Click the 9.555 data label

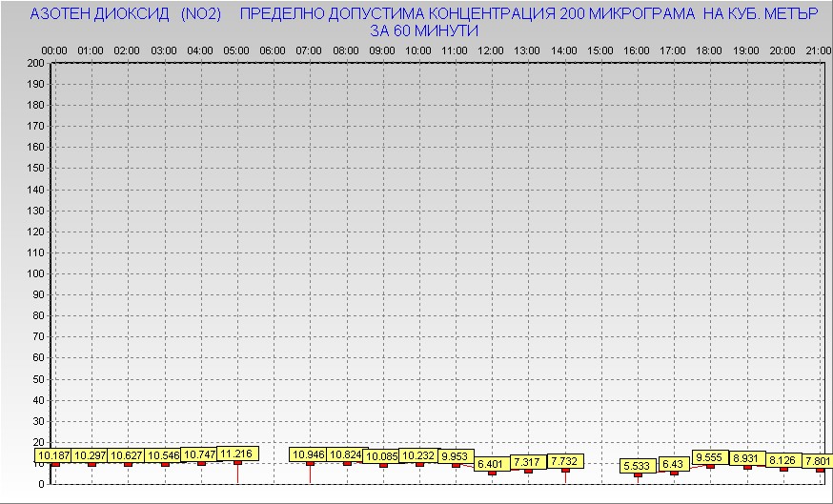(x=710, y=457)
